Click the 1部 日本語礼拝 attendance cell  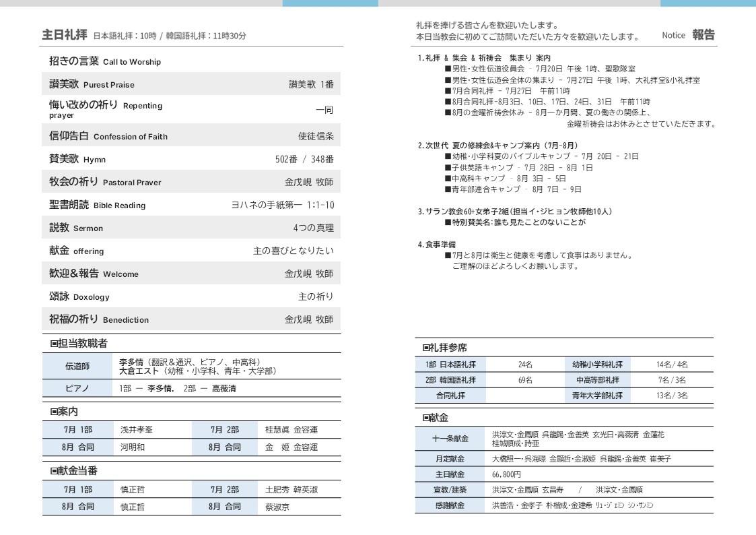(450, 365)
